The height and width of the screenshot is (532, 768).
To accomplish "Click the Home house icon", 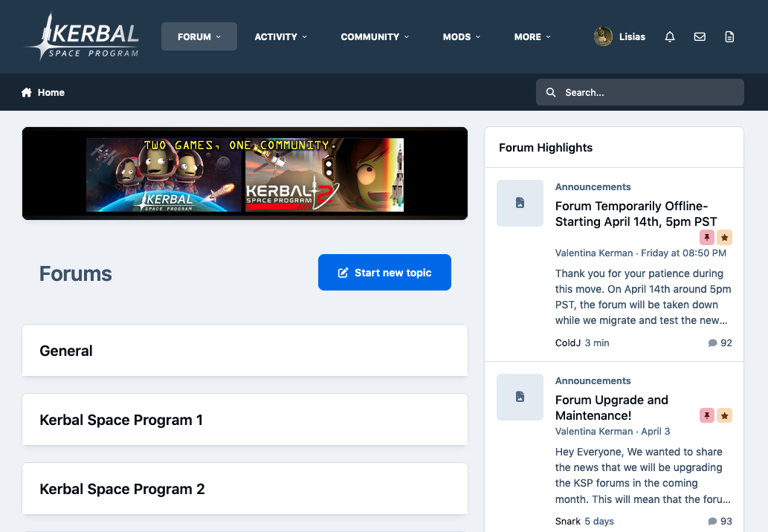I will click(27, 92).
